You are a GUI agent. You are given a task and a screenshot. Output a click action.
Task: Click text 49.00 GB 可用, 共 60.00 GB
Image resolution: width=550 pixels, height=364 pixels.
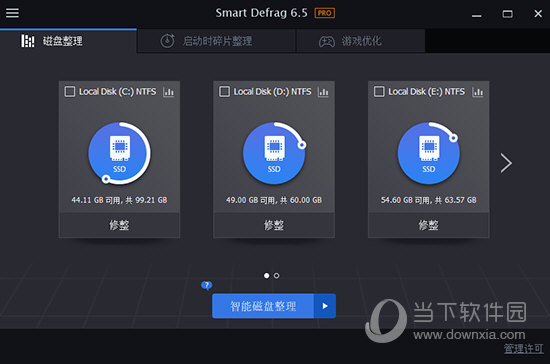tap(274, 200)
